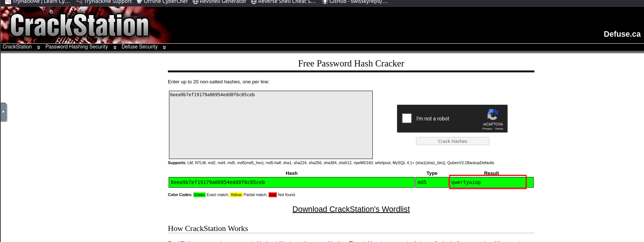The width and height of the screenshot is (644, 242).
Task: Click the "Free Password Hash Cracker" heading
Action: click(351, 64)
